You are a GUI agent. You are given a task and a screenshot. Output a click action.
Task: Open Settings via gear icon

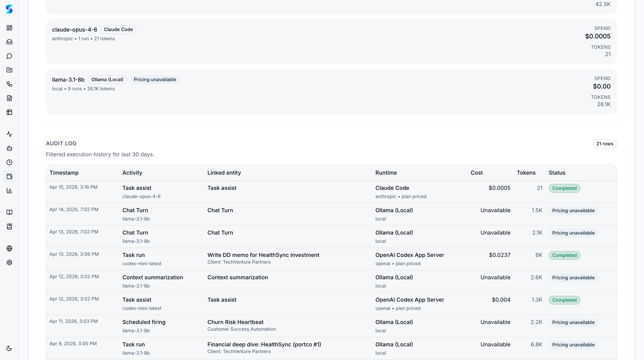(9, 263)
